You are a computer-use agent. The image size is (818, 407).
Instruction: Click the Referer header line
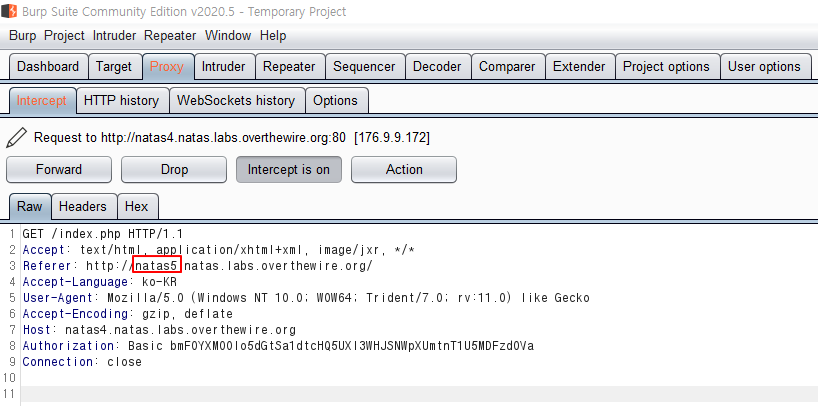(198, 266)
